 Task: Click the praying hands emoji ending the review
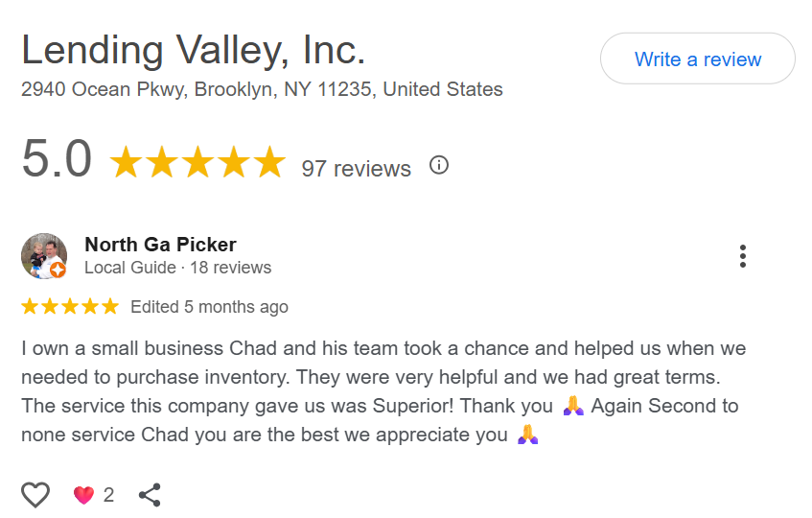click(527, 435)
